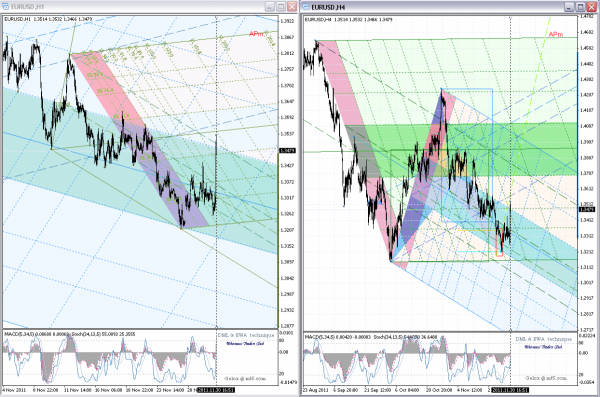
Task: Click the MACD(5,34,5) indicator label in H1
Action: click(x=19, y=334)
